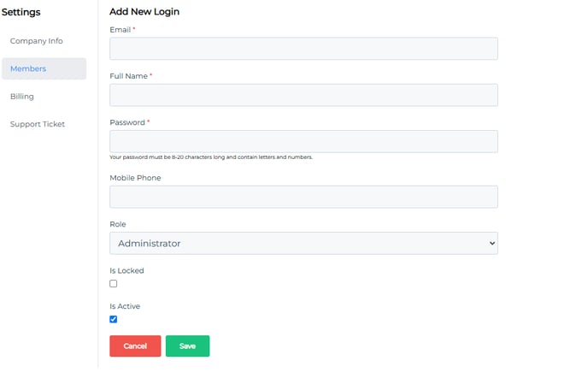Uncheck the Is Active checkbox
The width and height of the screenshot is (588, 384).
tap(114, 319)
